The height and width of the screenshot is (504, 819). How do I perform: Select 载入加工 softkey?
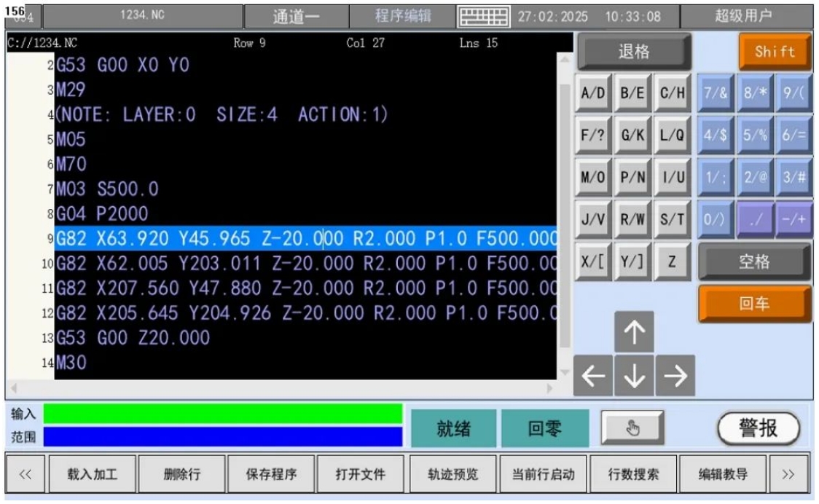[x=93, y=474]
